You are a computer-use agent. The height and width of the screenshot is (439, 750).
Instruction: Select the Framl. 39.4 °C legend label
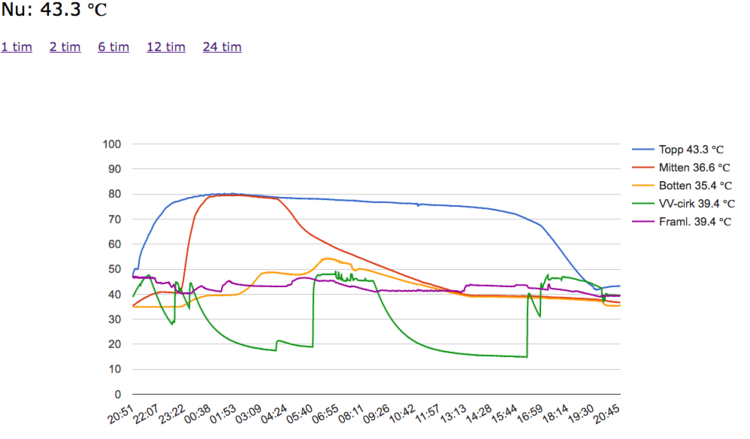pyautogui.click(x=695, y=221)
